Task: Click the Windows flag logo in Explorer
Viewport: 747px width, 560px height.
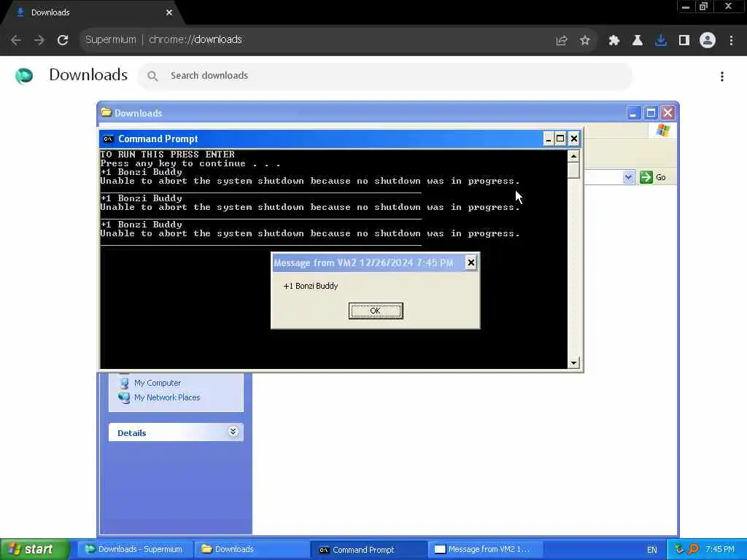Action: (x=662, y=131)
